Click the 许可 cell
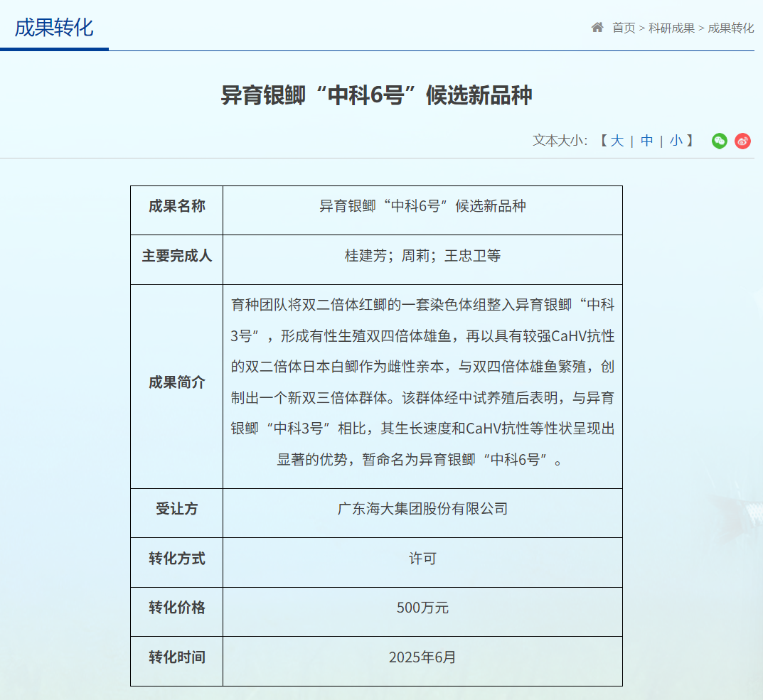Viewport: 763px width, 700px height. (x=422, y=562)
